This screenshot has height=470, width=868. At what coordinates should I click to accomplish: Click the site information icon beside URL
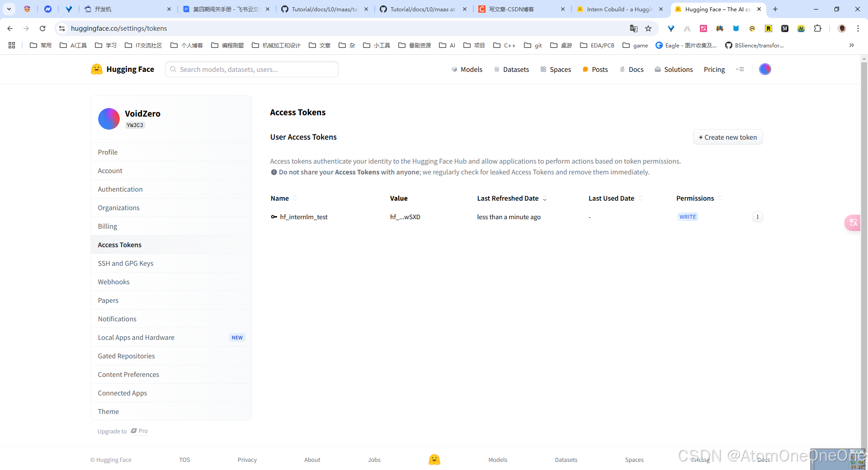coord(62,28)
